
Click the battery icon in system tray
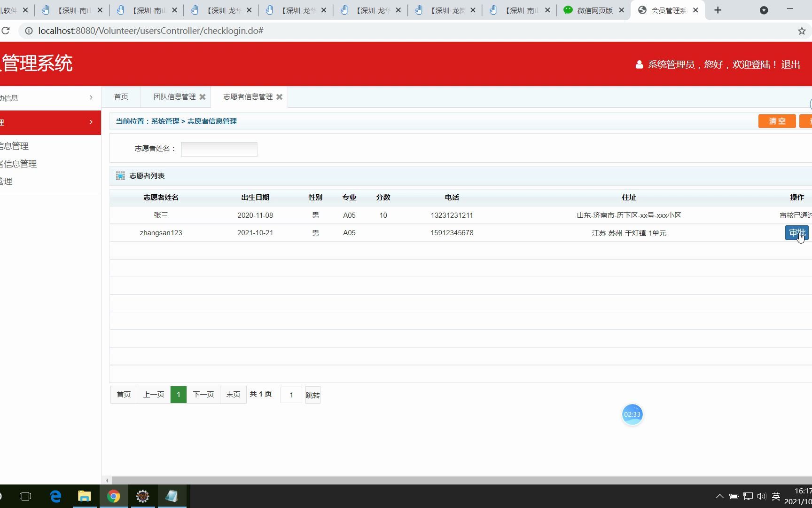pyautogui.click(x=734, y=496)
